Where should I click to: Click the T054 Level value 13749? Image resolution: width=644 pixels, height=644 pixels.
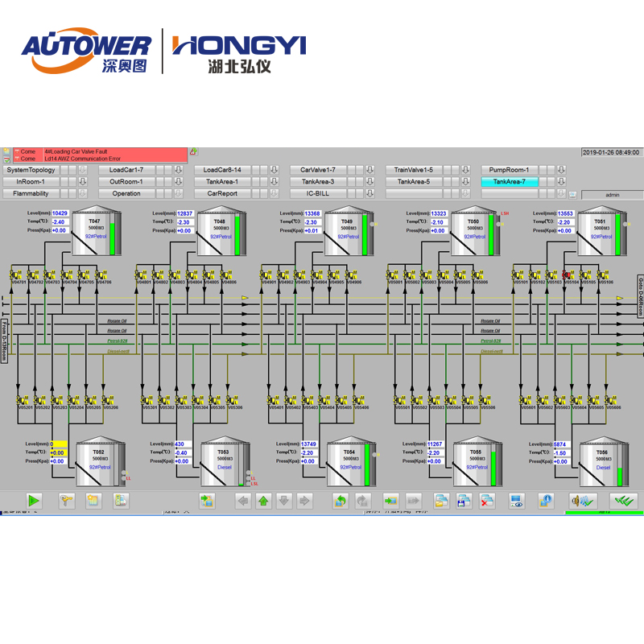(309, 444)
